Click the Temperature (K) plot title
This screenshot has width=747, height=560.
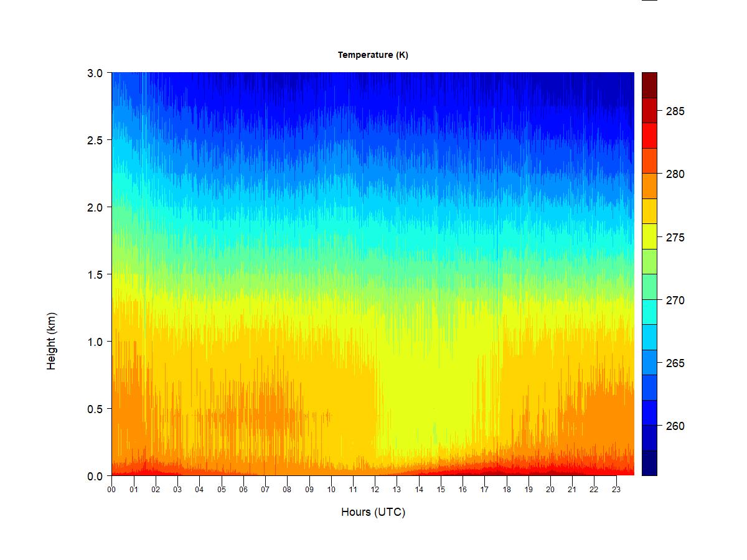coord(373,55)
